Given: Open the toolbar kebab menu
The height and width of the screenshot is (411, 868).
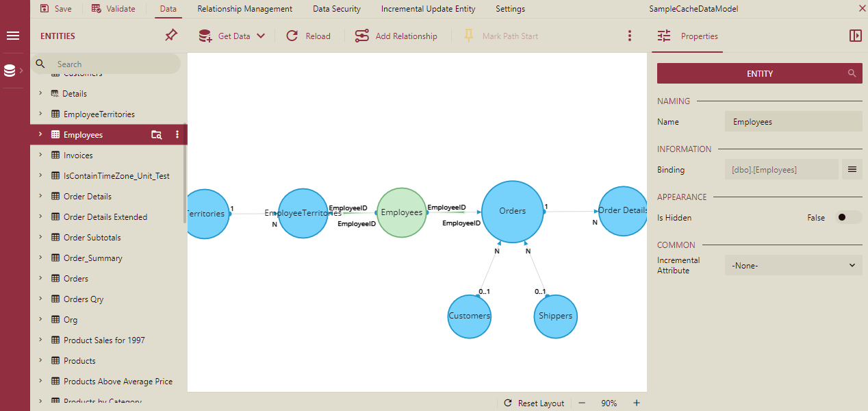Looking at the screenshot, I should click(629, 36).
